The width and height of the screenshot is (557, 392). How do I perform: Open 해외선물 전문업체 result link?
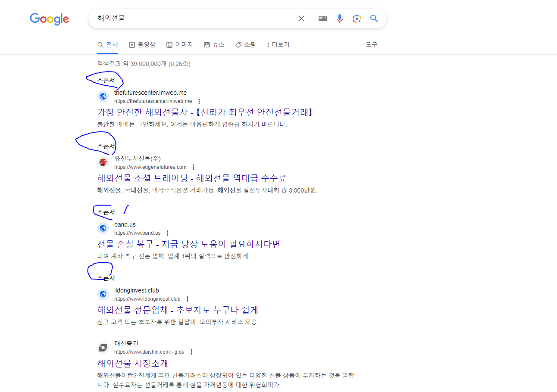[178, 310]
